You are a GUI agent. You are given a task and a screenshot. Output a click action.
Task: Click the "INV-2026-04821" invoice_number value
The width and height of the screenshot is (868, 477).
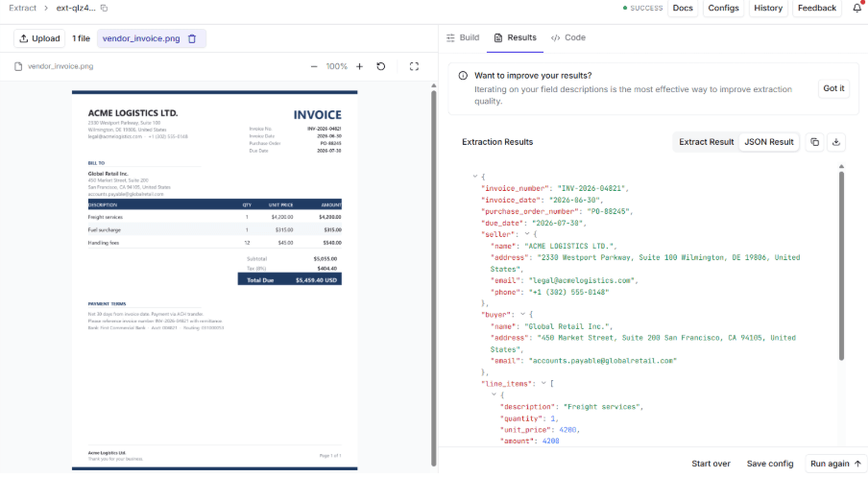(592, 188)
